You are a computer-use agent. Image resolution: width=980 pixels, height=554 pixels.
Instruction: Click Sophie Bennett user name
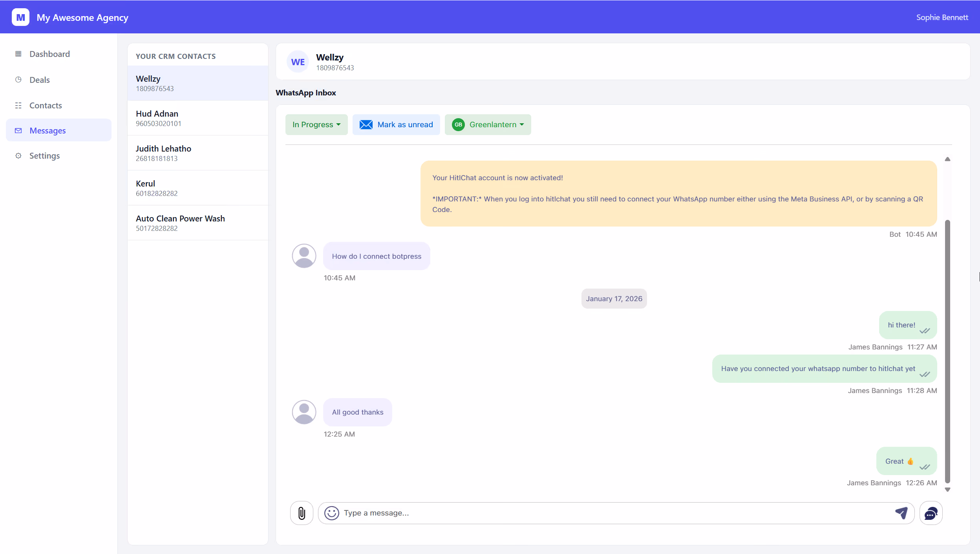(x=942, y=17)
